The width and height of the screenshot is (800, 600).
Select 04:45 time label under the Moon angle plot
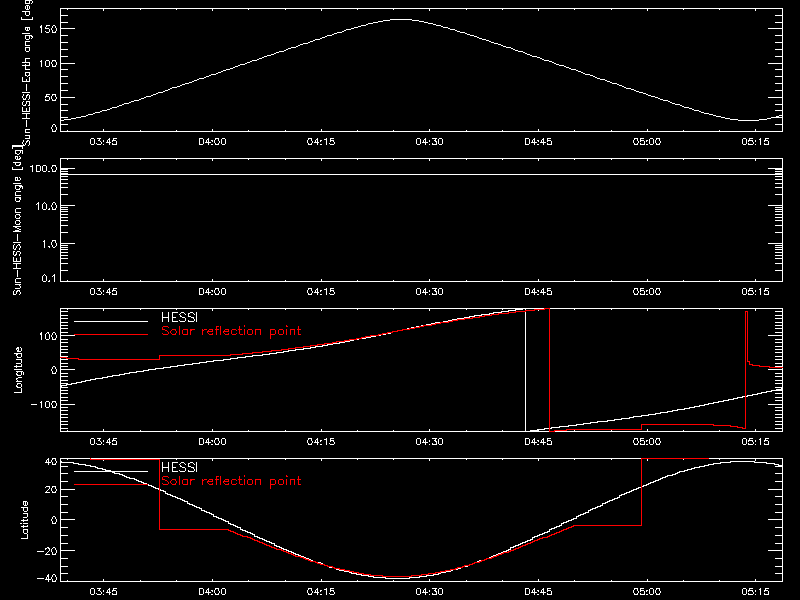(x=538, y=292)
